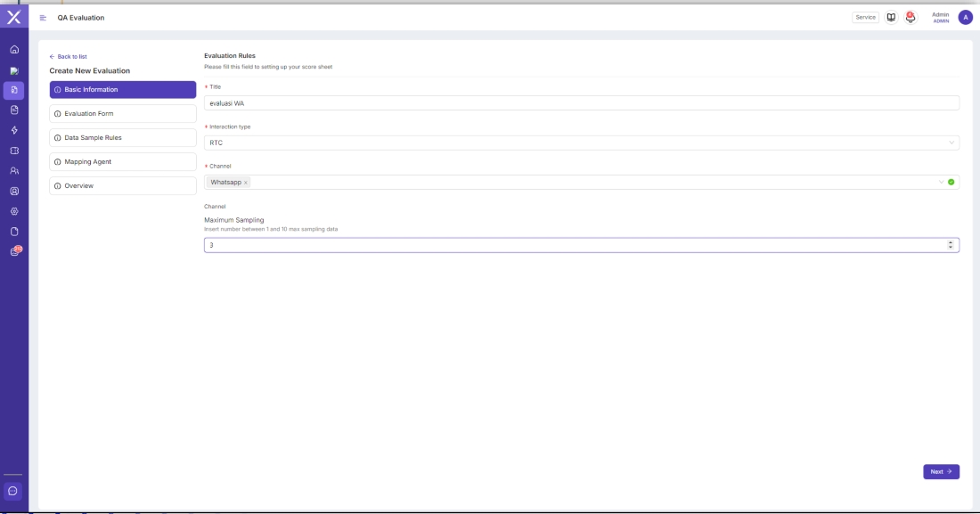
Task: Go to the Data Sample Rules step
Action: coord(123,138)
